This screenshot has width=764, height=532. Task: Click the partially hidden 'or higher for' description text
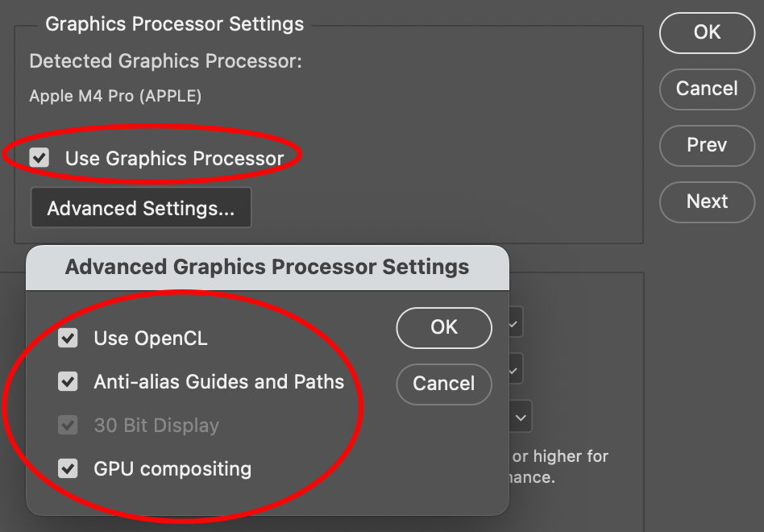coord(560,457)
